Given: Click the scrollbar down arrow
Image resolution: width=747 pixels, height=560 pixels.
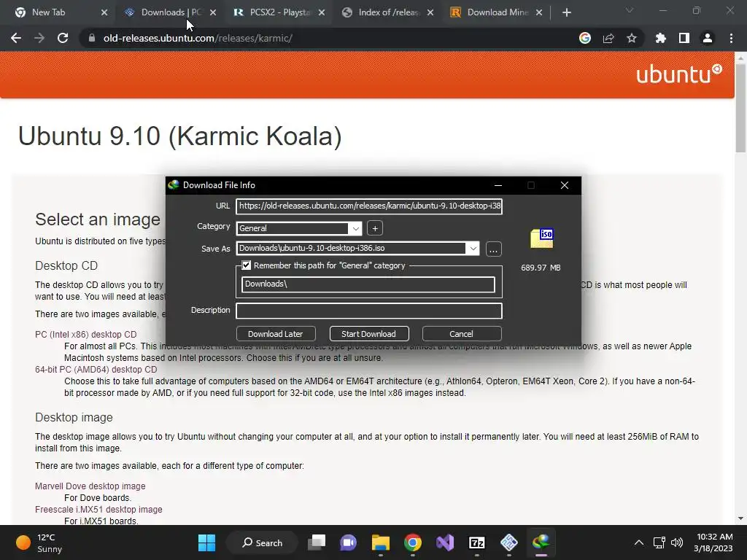Looking at the screenshot, I should click(x=740, y=518).
